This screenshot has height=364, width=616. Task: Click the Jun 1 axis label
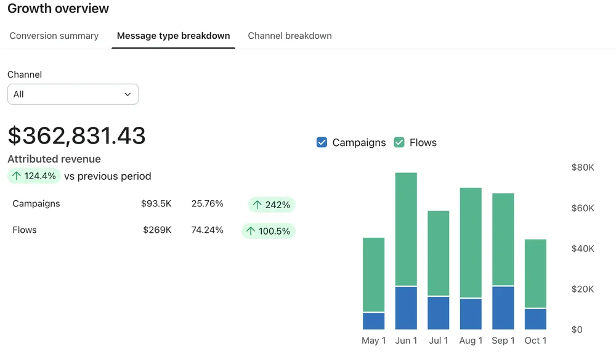click(x=406, y=341)
